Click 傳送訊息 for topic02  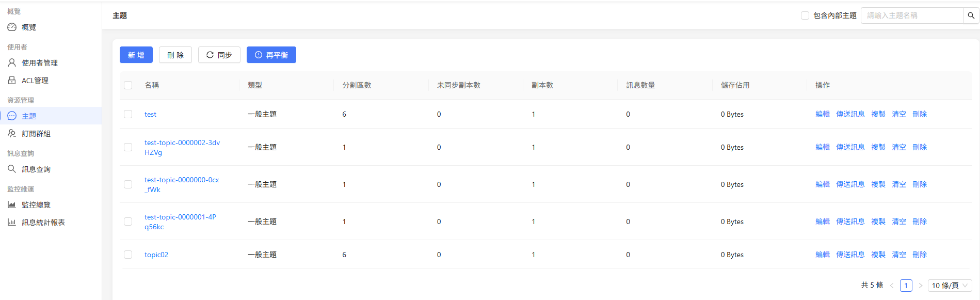point(850,255)
